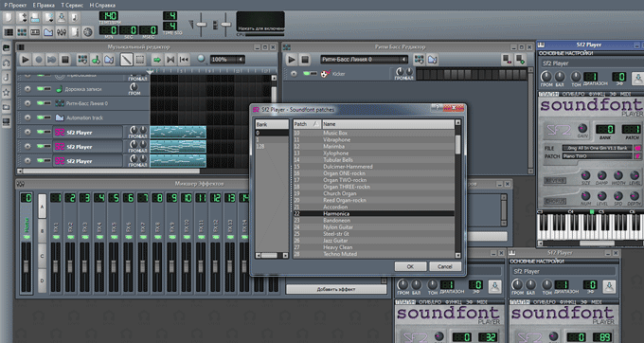Click the master volume slider in the top toolbar

tap(201, 24)
